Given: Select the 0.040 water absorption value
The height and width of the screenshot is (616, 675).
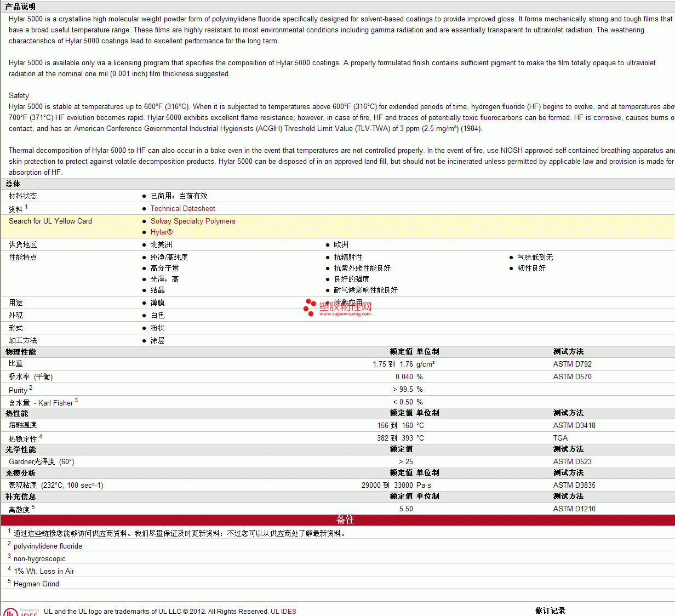Looking at the screenshot, I should click(404, 377).
